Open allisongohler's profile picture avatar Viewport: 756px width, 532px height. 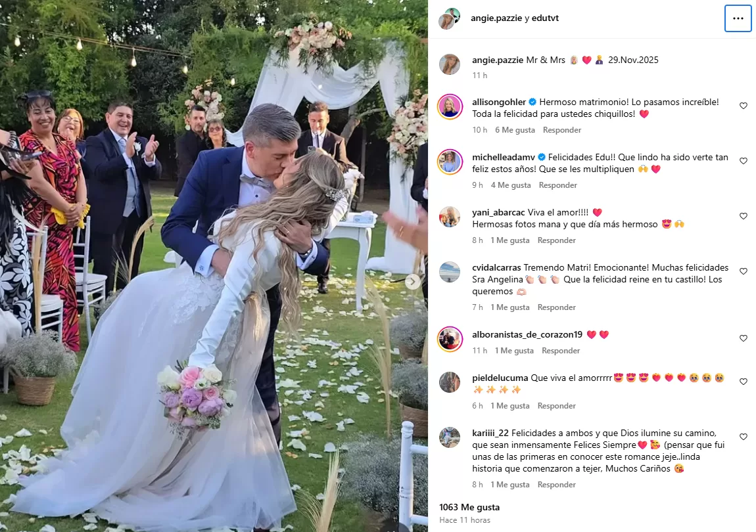point(450,106)
